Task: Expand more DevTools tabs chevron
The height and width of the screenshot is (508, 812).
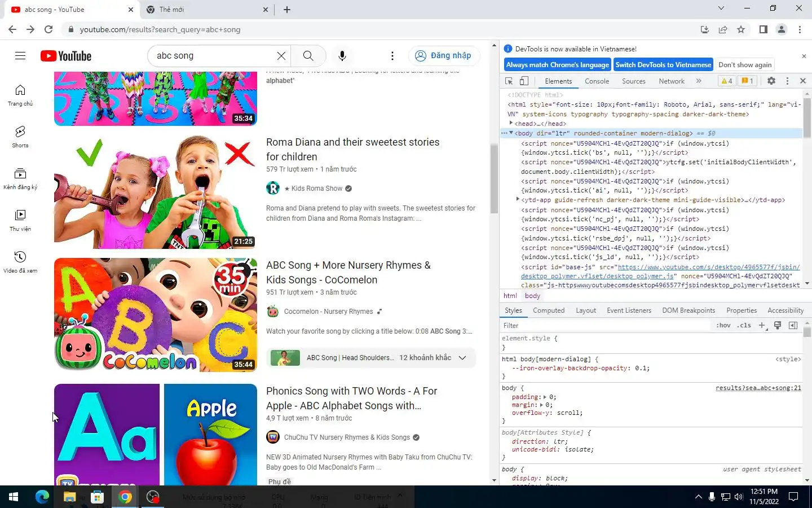Action: (699, 81)
